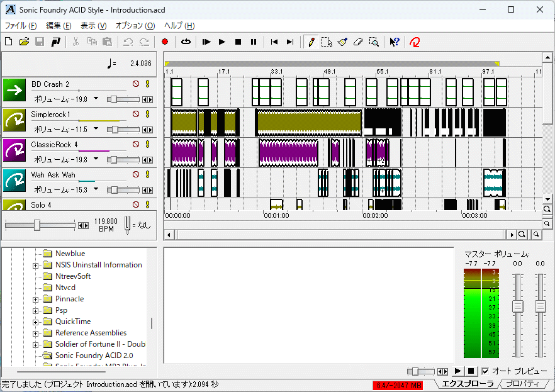
Task: Select the Eraser tool
Action: coord(358,42)
